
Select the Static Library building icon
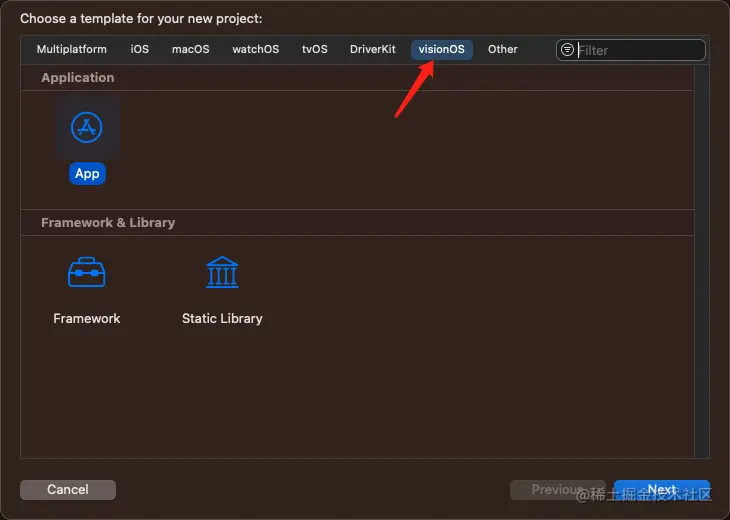pos(222,272)
